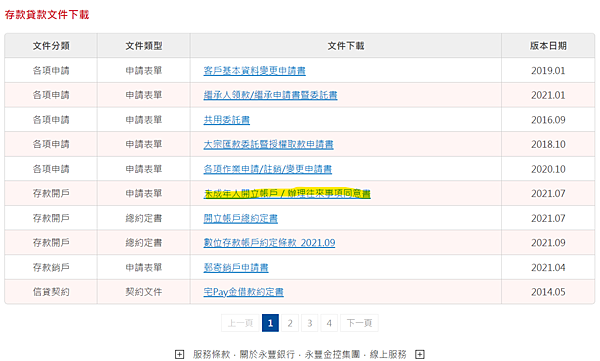600x361 pixels.
Task: Click 契約文件 type cell
Action: (x=144, y=292)
